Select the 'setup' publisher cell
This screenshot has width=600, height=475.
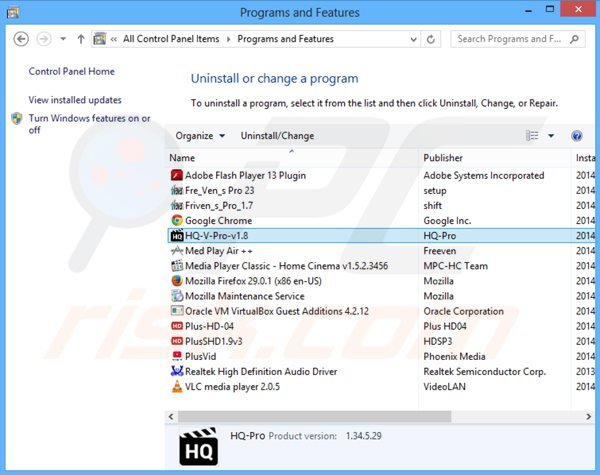[435, 191]
